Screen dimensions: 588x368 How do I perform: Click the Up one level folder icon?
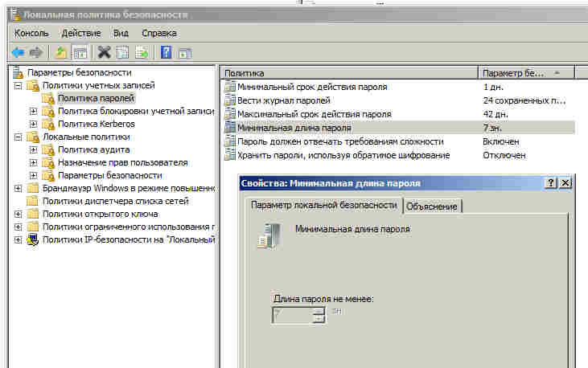60,53
